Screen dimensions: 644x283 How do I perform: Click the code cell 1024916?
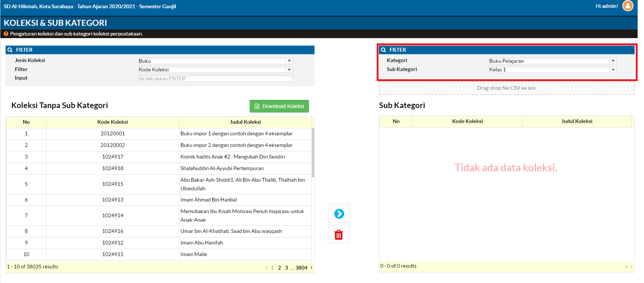[x=113, y=231]
